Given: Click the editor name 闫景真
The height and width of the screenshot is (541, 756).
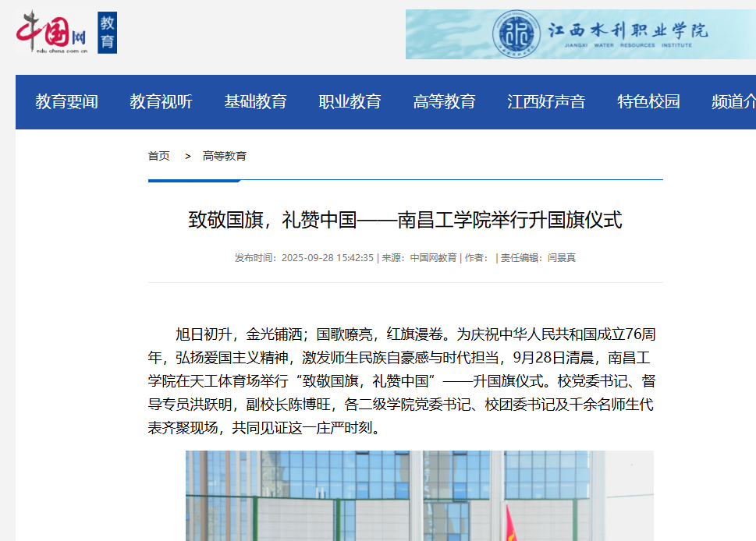Looking at the screenshot, I should click(561, 258).
